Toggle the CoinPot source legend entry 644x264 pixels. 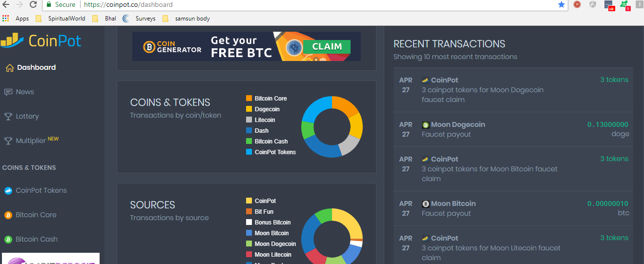pos(261,201)
